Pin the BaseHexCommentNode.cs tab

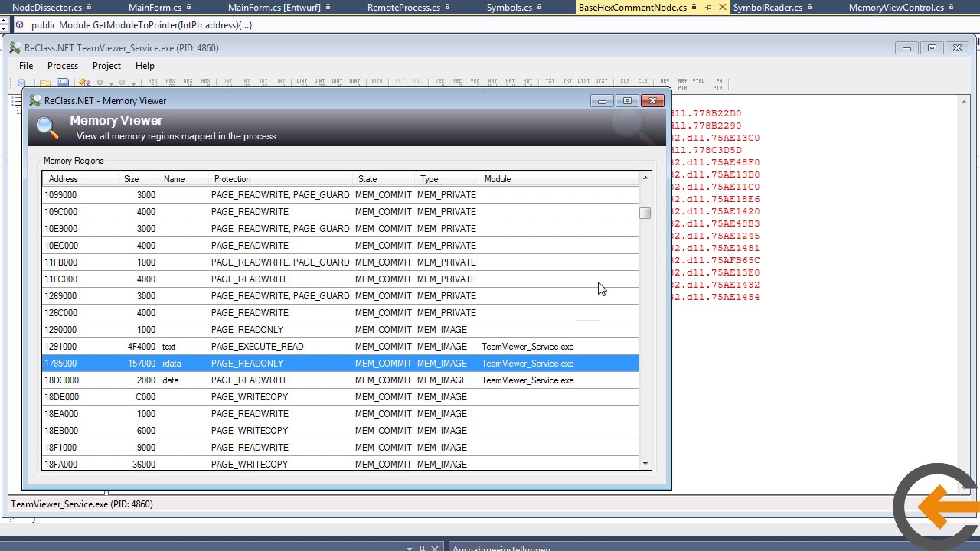pos(708,8)
